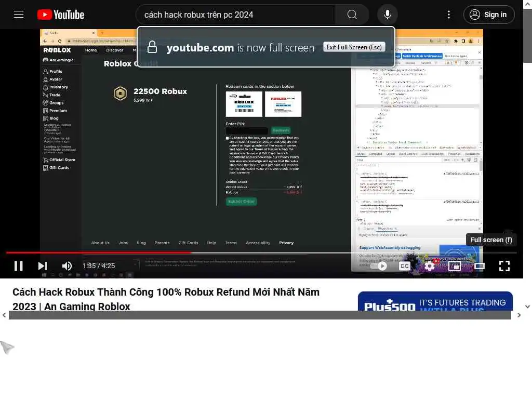This screenshot has width=532, height=399.
Task: Open player settings gear with HD badge
Action: tap(430, 265)
